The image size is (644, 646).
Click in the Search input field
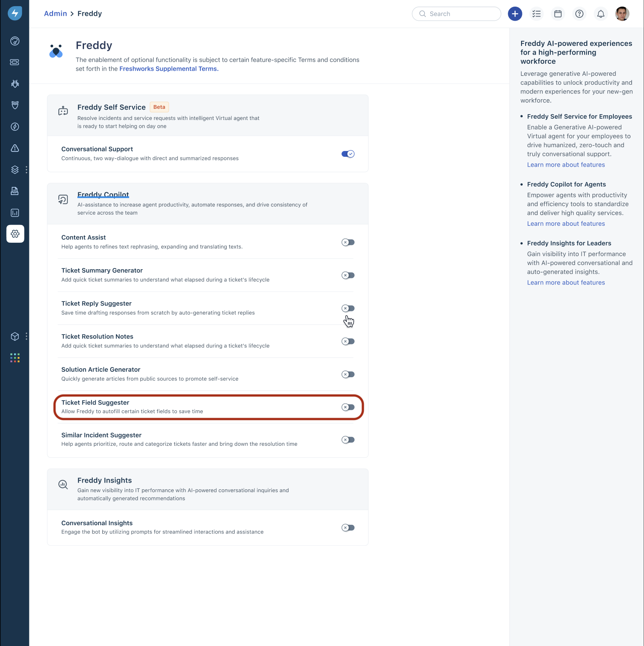457,14
